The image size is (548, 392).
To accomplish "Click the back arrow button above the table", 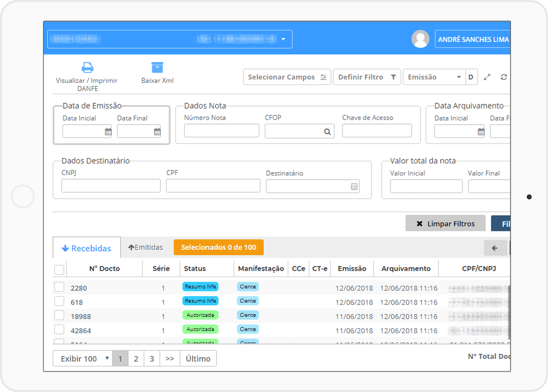I will tap(495, 248).
